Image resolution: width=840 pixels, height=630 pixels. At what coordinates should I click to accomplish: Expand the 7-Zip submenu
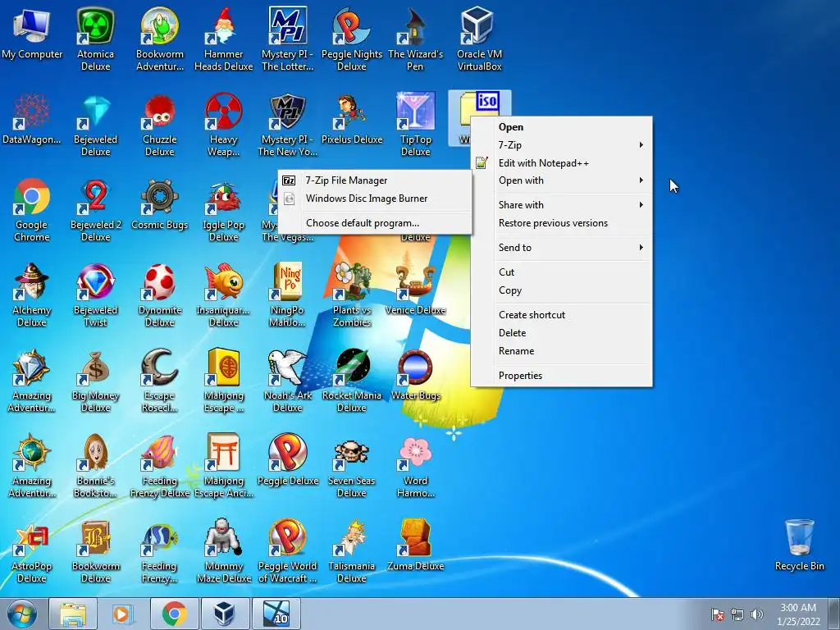(x=561, y=145)
